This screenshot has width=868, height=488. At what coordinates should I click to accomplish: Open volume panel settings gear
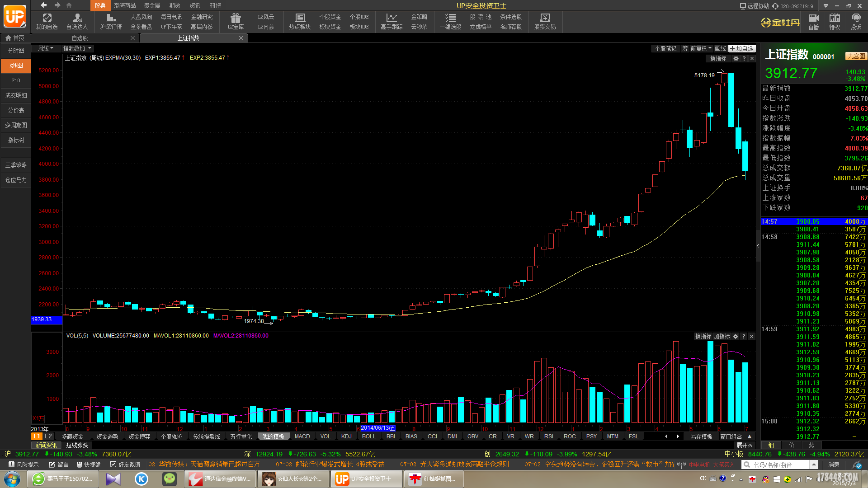pyautogui.click(x=736, y=336)
